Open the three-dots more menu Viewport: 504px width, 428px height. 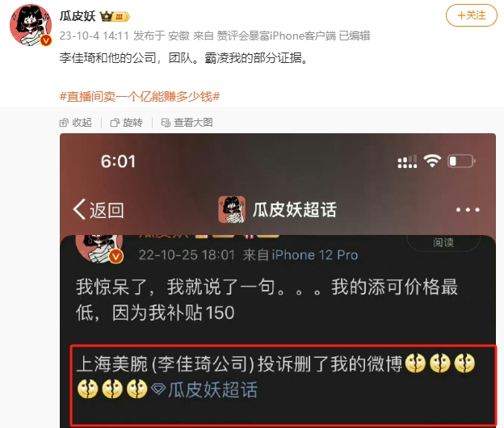(x=468, y=210)
